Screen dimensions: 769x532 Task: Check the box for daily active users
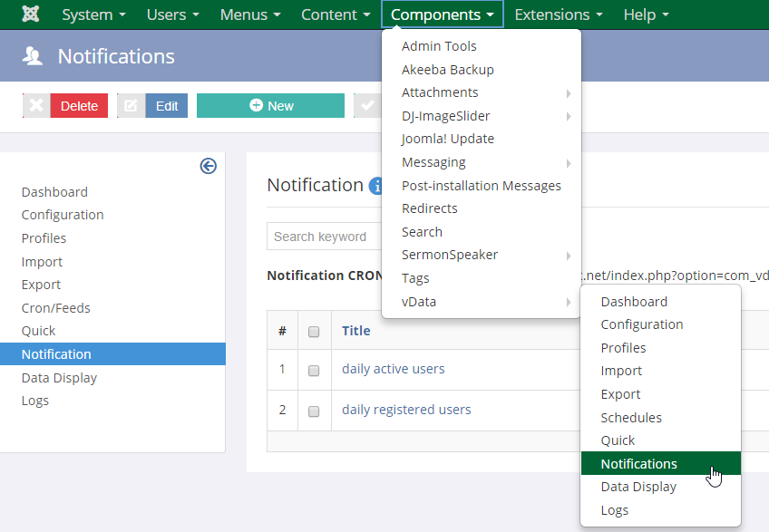coord(314,370)
